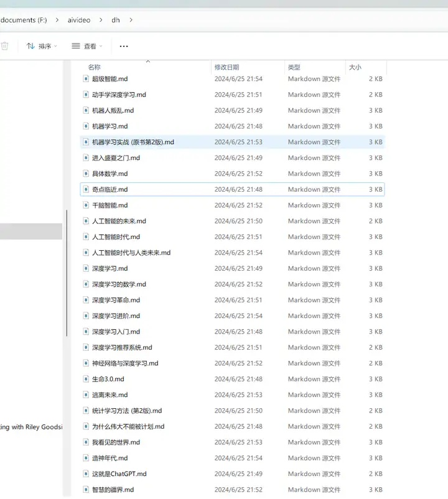Click date cell of 千脑智能.md row
The width and height of the screenshot is (448, 499).
238,205
